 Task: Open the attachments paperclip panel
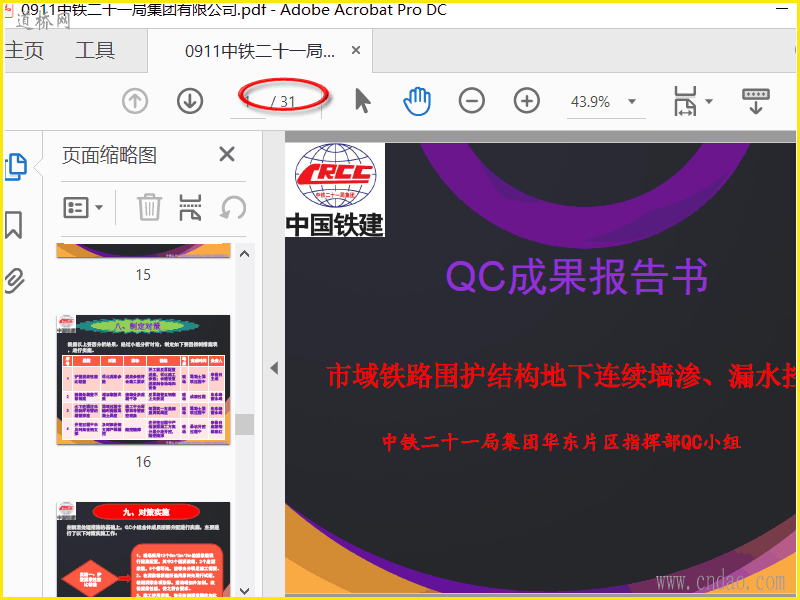tap(14, 280)
